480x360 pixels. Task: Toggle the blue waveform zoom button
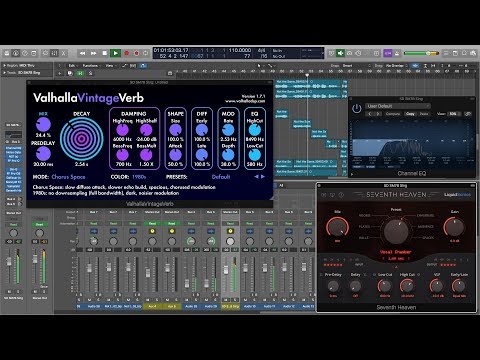pyautogui.click(x=415, y=66)
